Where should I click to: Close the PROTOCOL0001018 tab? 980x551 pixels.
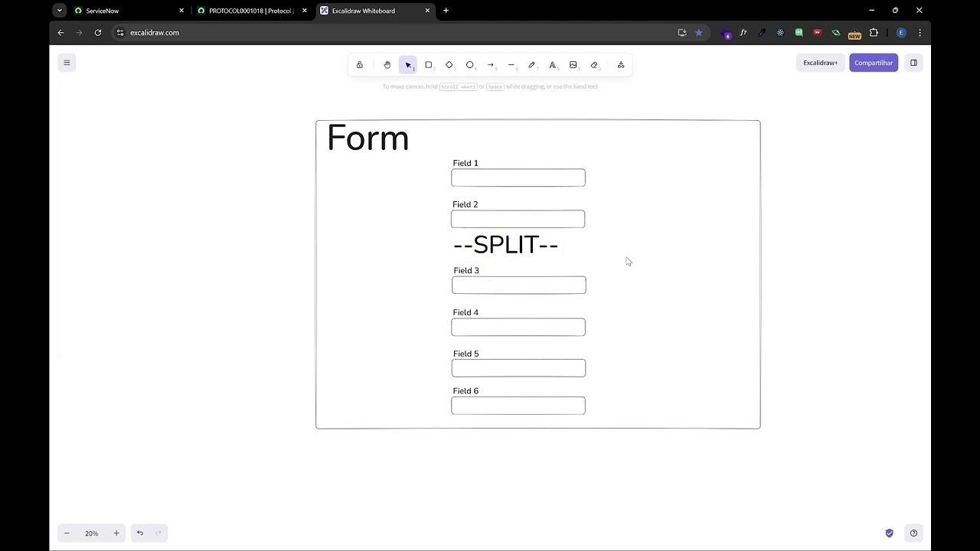pyautogui.click(x=305, y=11)
